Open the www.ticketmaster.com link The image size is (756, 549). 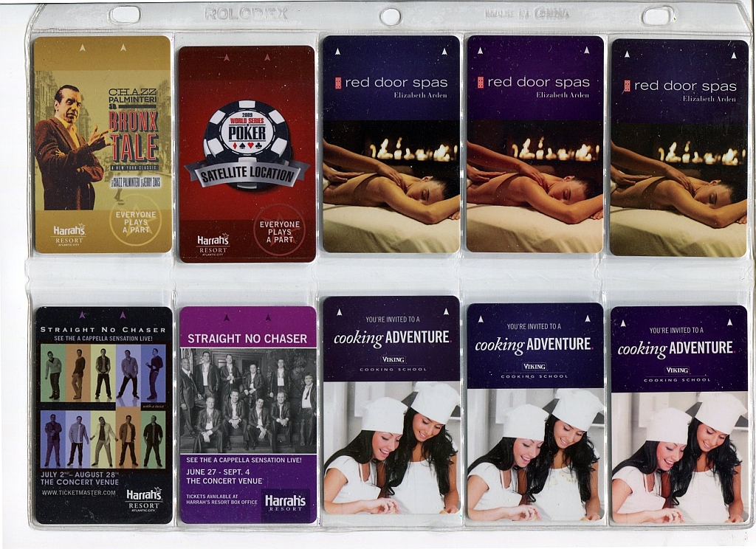78,493
